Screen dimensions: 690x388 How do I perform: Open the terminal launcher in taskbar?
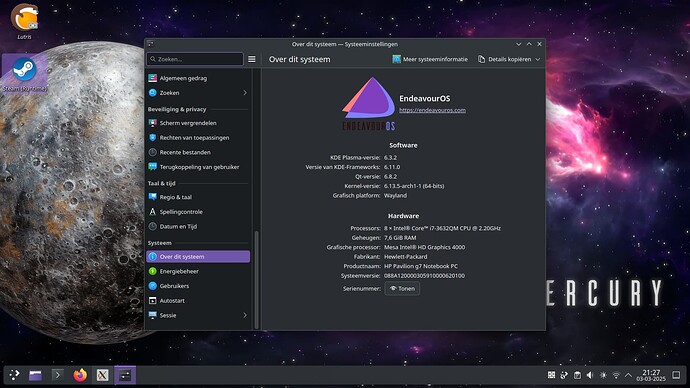pos(57,375)
